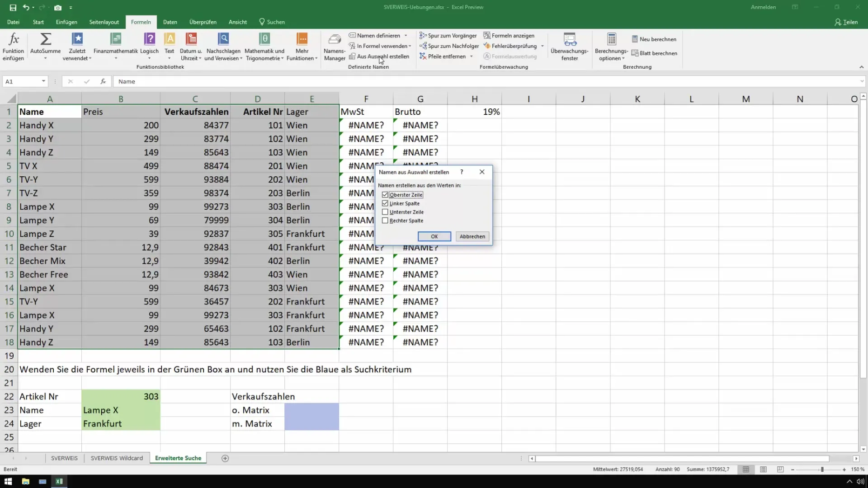Open Zuletzt verwendet functions icon

tap(77, 39)
